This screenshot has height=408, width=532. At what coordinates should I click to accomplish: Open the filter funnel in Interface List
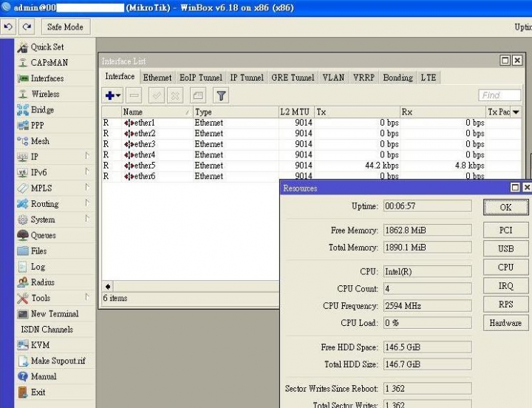click(220, 95)
